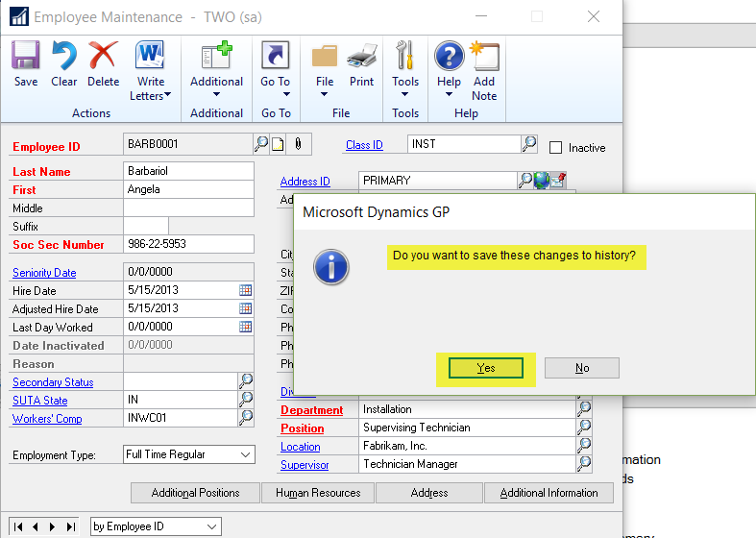Screen dimensions: 756x538
Task: Click the Last Name field with Barbariol
Action: tap(188, 171)
